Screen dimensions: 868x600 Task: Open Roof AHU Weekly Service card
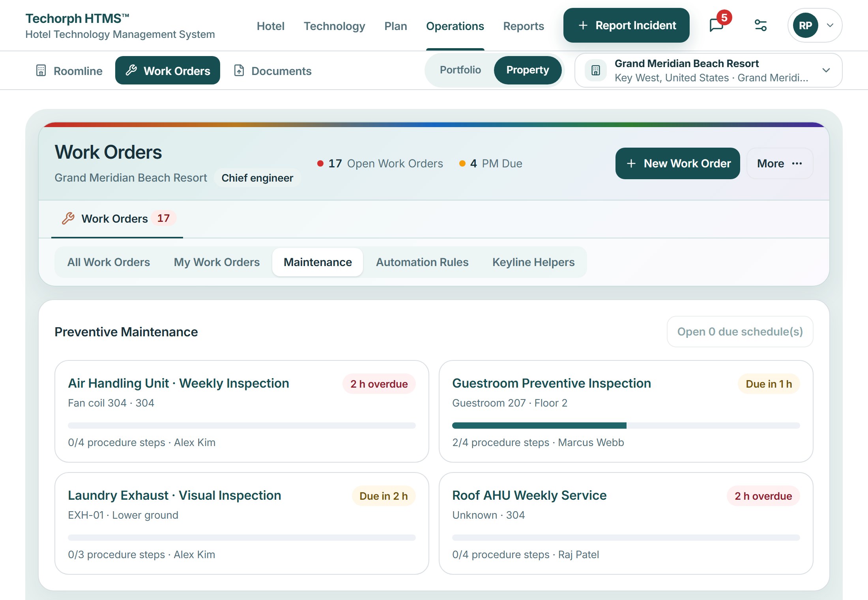point(626,523)
